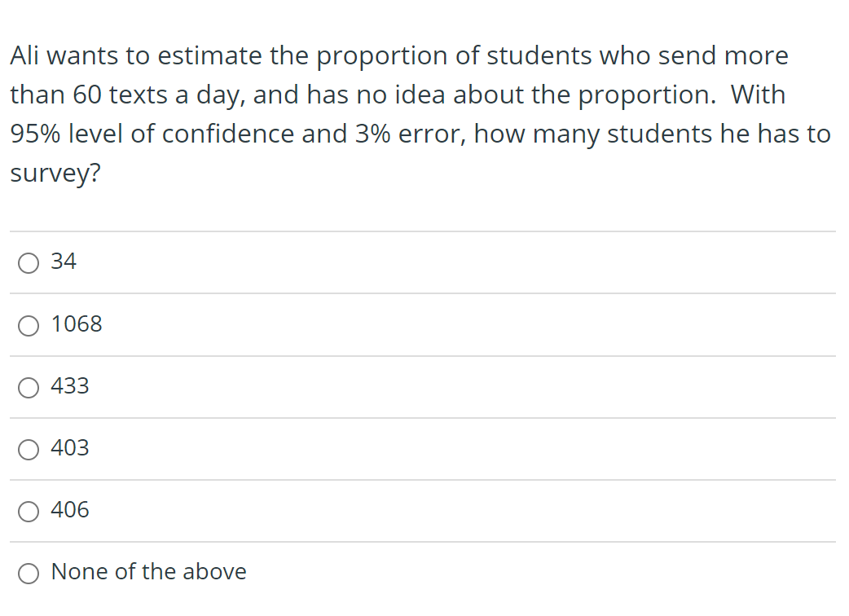Select the None of the above option
The height and width of the screenshot is (616, 849).
click(x=29, y=573)
